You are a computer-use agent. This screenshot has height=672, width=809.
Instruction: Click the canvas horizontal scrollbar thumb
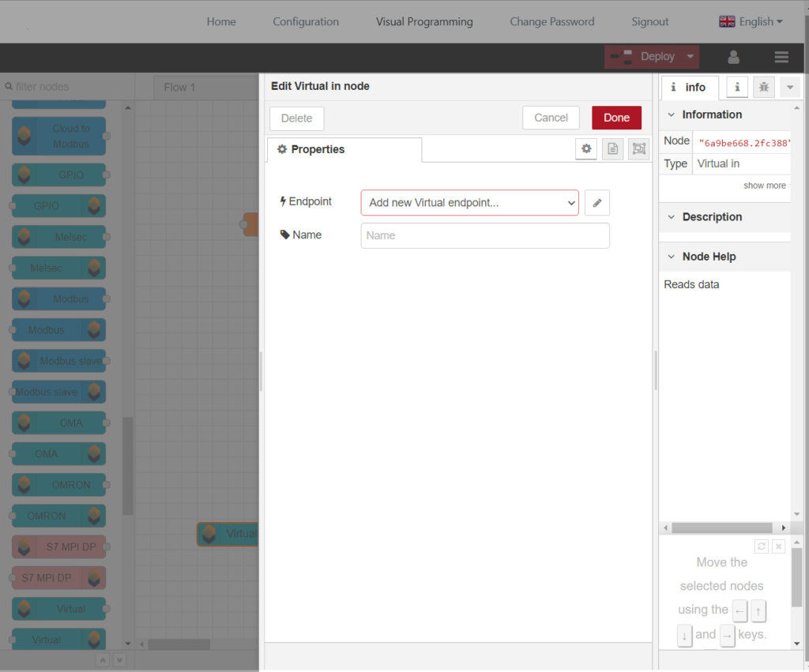tap(179, 644)
